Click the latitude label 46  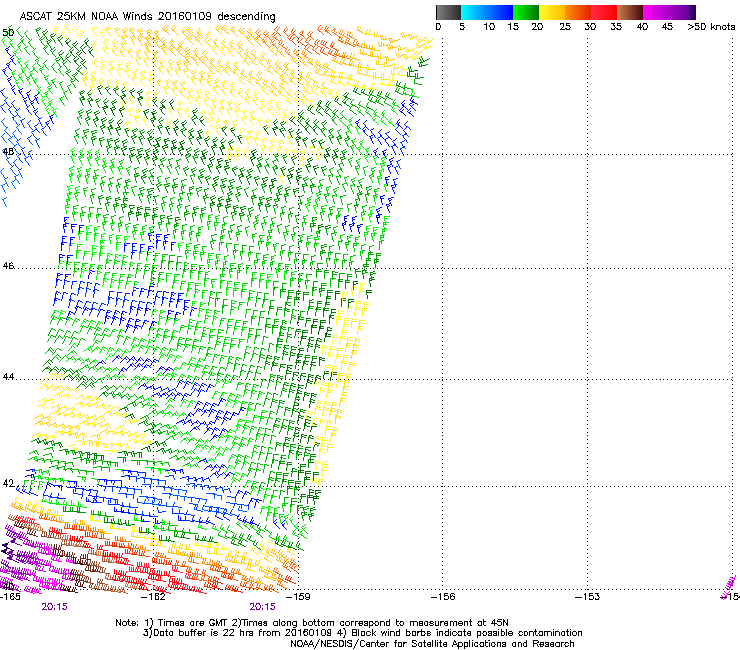tap(8, 266)
